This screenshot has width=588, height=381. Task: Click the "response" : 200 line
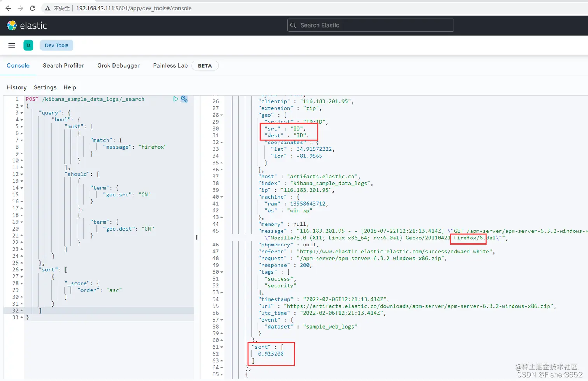coord(285,265)
